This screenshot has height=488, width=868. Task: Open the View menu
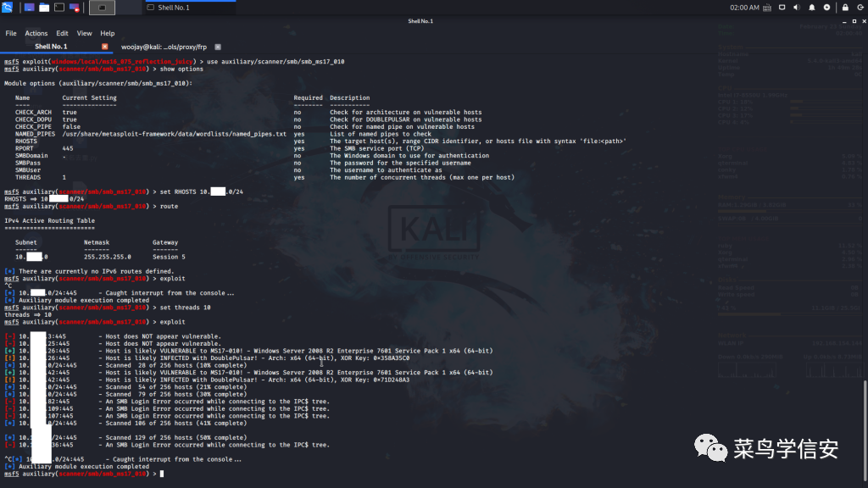click(84, 33)
